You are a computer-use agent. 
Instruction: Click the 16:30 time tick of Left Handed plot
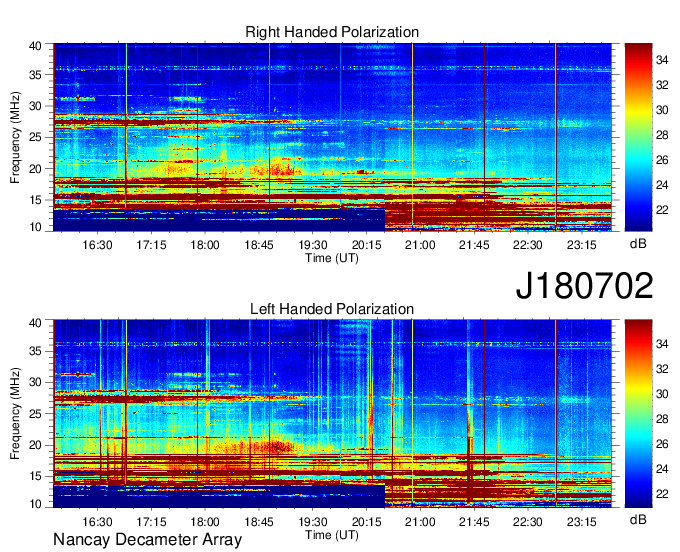pyautogui.click(x=97, y=522)
